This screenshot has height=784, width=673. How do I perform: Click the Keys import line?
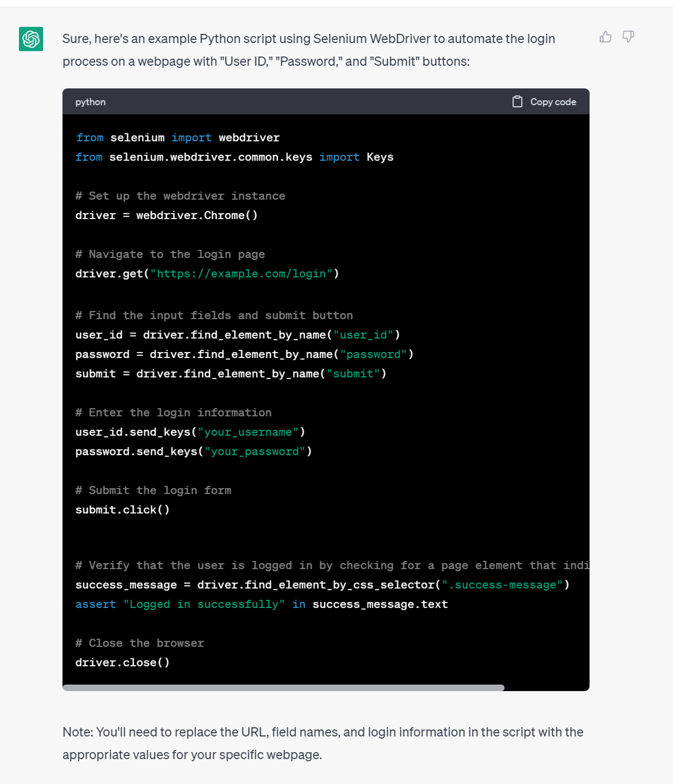pyautogui.click(x=235, y=157)
